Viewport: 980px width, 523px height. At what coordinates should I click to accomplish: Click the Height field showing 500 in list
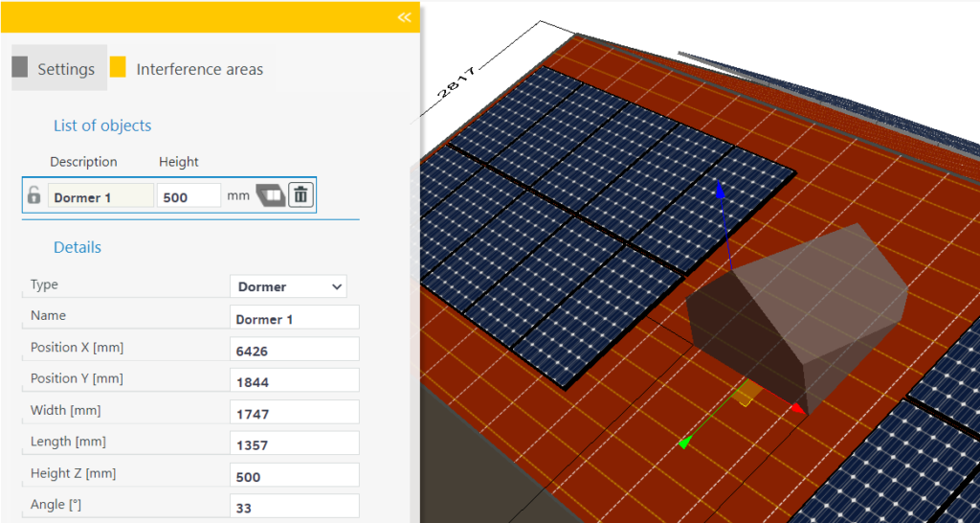tap(189, 196)
